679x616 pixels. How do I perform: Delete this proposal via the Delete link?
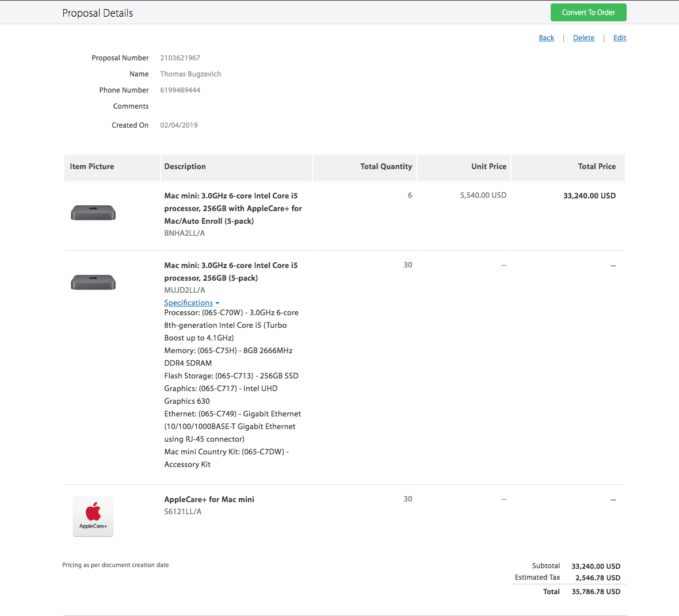click(x=583, y=37)
